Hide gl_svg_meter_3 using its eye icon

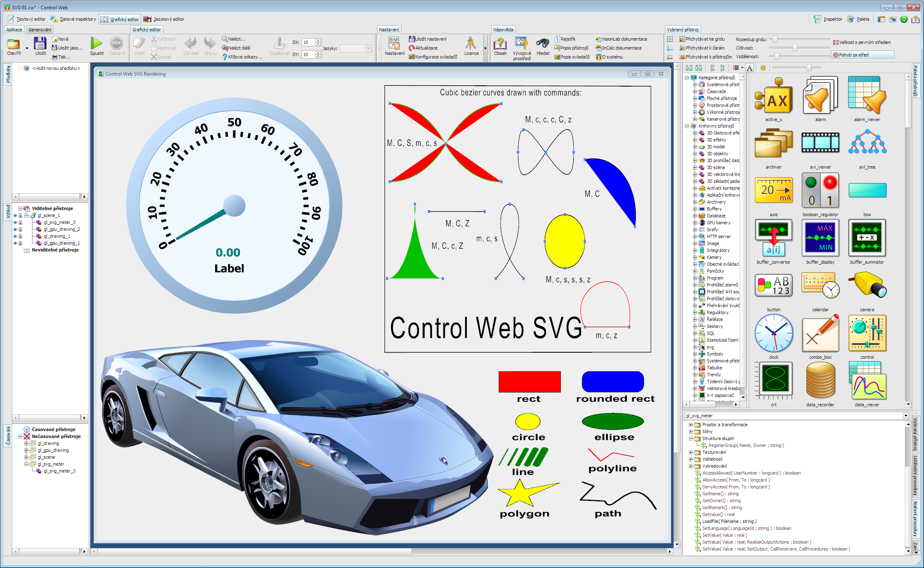15,223
